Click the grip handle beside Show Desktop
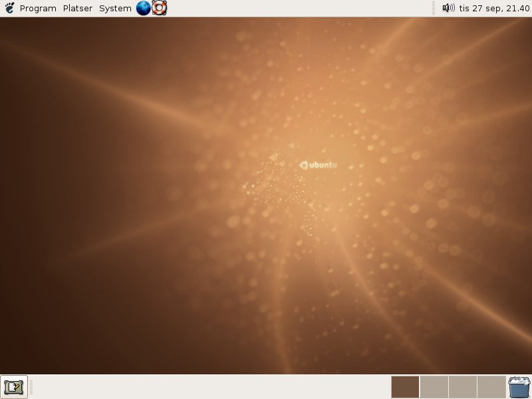The height and width of the screenshot is (399, 532). [x=31, y=387]
